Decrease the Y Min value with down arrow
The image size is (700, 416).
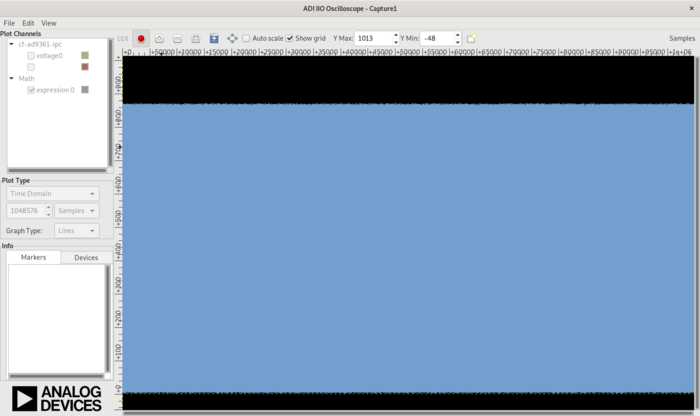458,42
